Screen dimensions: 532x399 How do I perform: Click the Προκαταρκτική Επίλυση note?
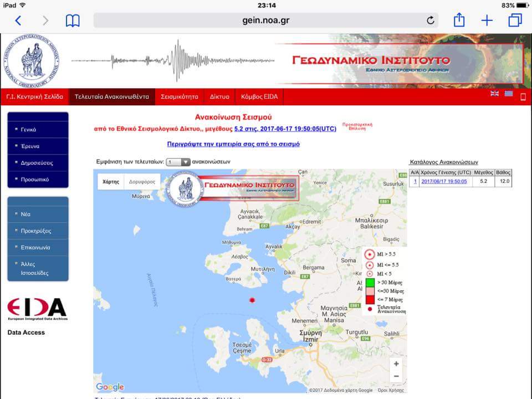point(357,126)
